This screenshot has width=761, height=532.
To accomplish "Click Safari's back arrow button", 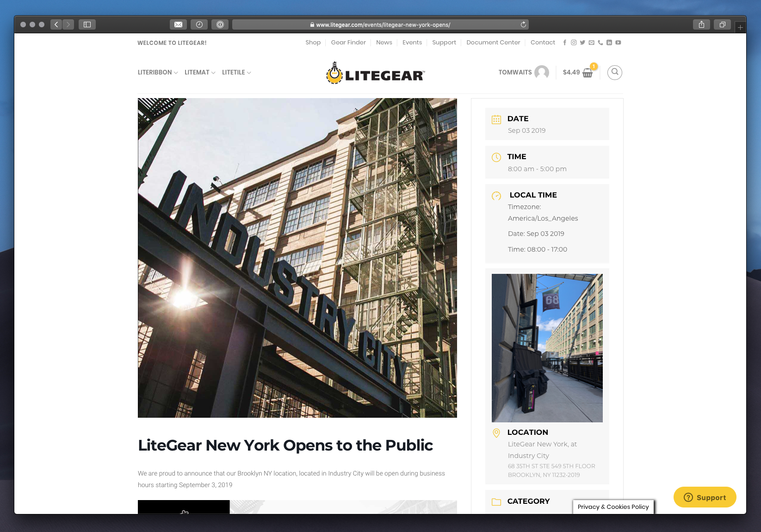I will pos(56,25).
